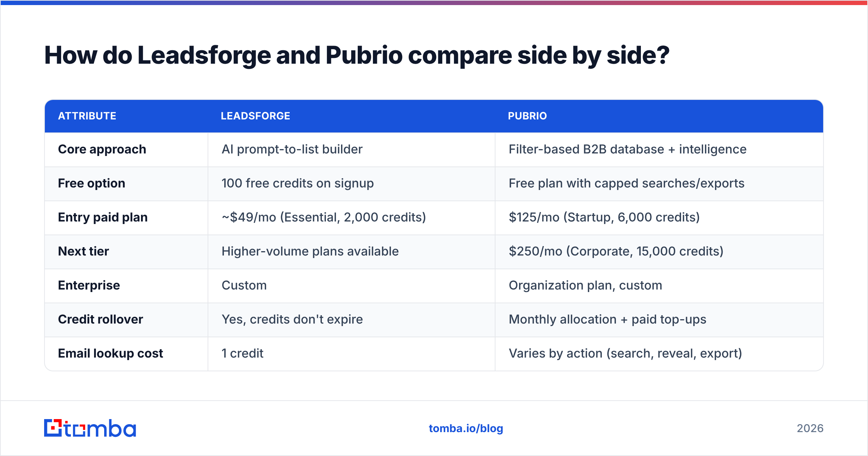The height and width of the screenshot is (456, 868).
Task: Select the 'Core approach' row label
Action: [102, 149]
